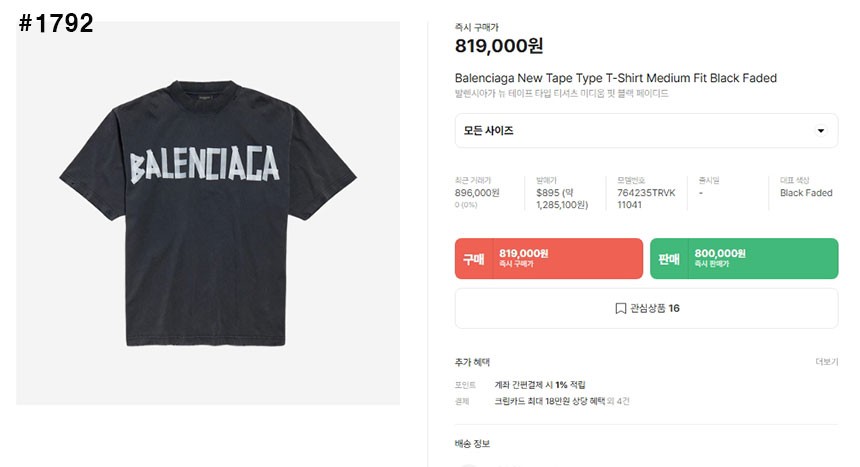The width and height of the screenshot is (860, 467).
Task: Click the 819,000원 instant buy price heading
Action: tap(499, 46)
